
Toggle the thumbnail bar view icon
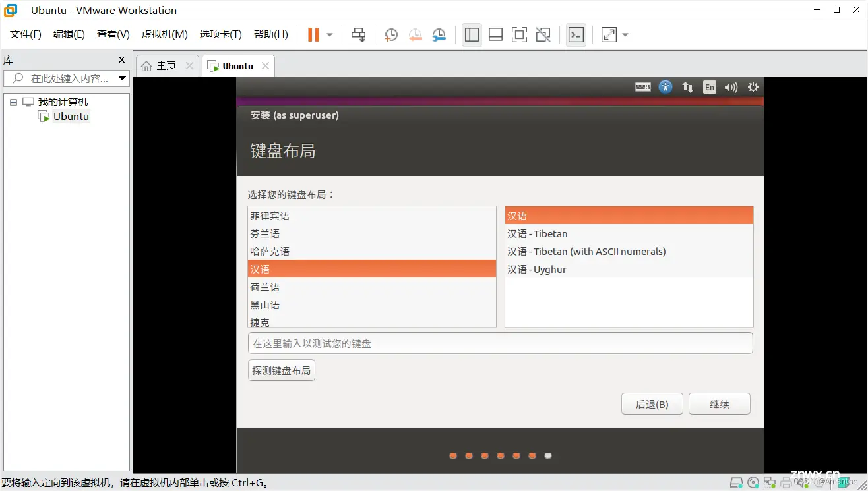[x=495, y=34]
